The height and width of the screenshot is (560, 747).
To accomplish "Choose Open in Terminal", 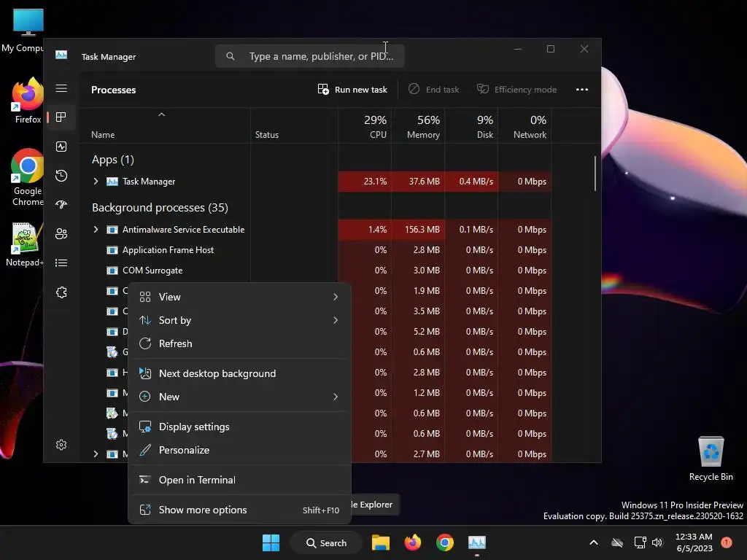I will (239, 480).
